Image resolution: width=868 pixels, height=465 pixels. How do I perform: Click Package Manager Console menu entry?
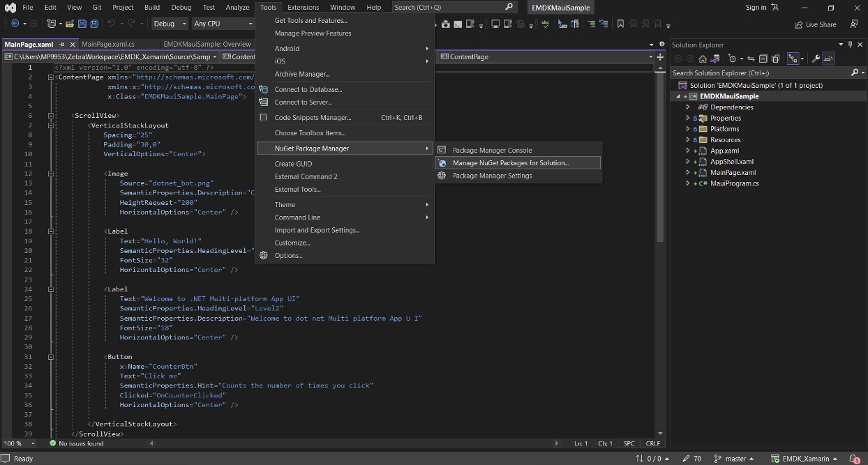(492, 150)
